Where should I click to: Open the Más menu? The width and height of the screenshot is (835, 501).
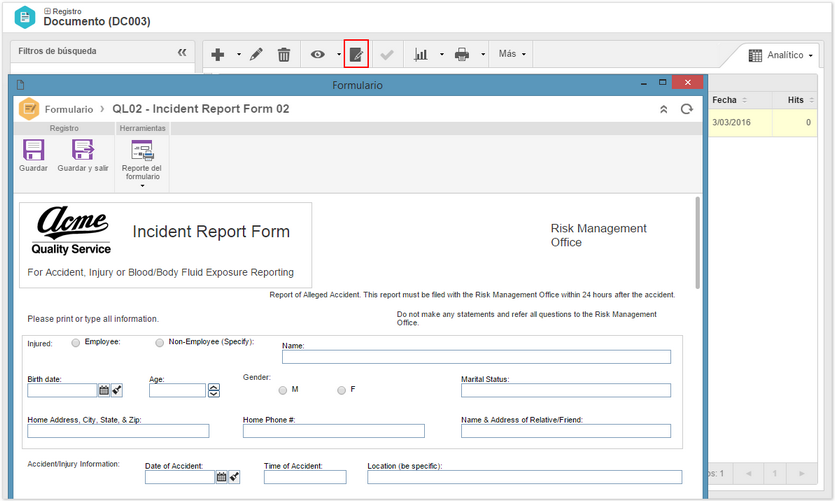pos(512,54)
